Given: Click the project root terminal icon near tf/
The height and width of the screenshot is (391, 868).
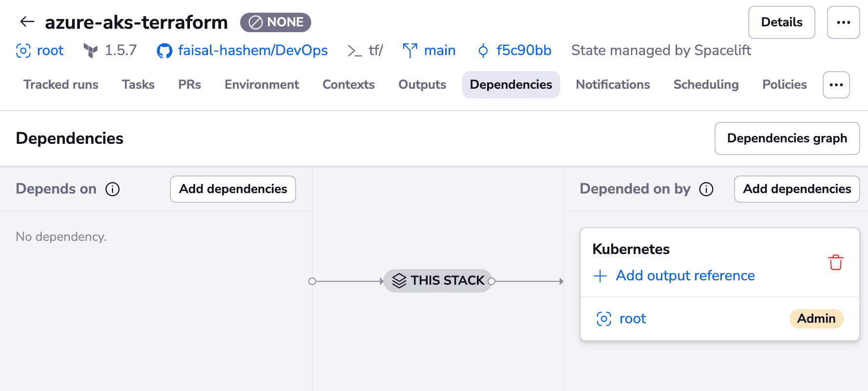Looking at the screenshot, I should pyautogui.click(x=355, y=51).
